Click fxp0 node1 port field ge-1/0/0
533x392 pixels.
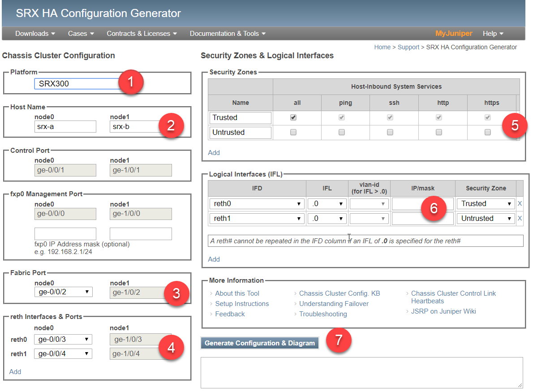click(141, 214)
